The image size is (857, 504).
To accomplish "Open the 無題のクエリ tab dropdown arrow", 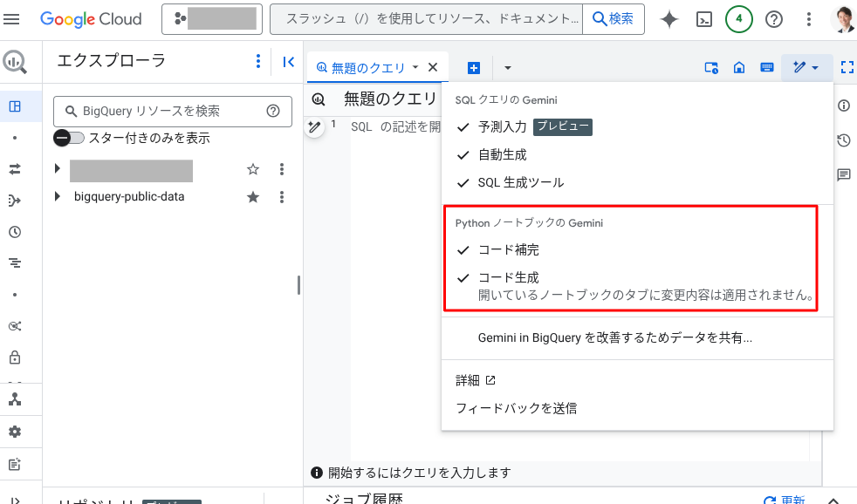I will click(415, 67).
